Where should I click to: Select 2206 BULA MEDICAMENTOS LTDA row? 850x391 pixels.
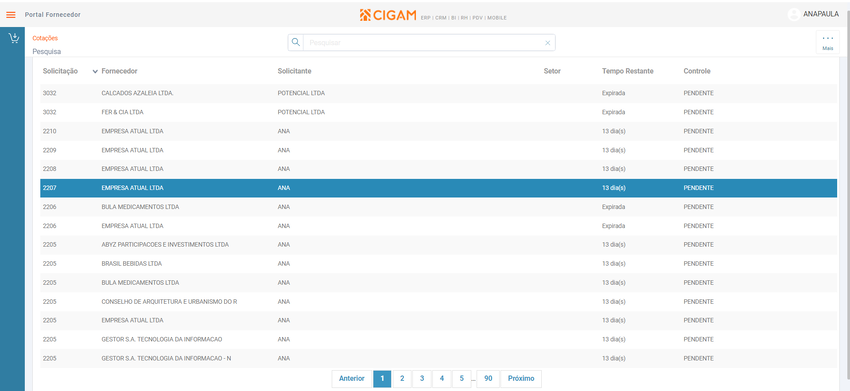pyautogui.click(x=439, y=207)
